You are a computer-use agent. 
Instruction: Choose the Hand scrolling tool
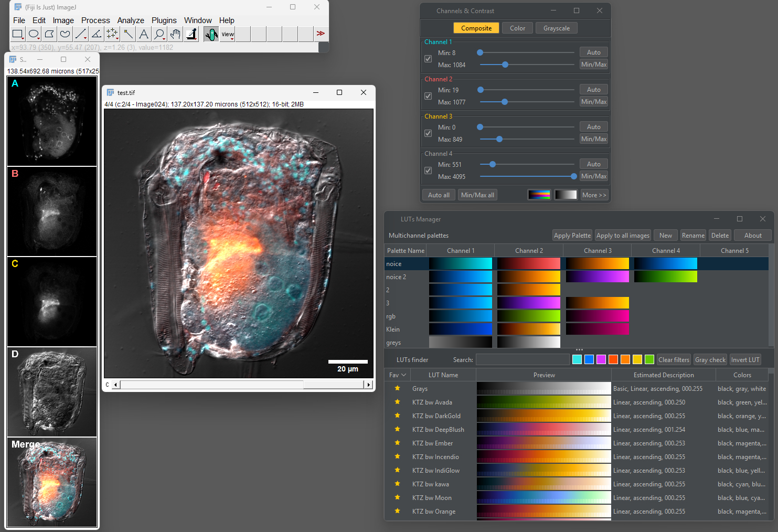(175, 34)
